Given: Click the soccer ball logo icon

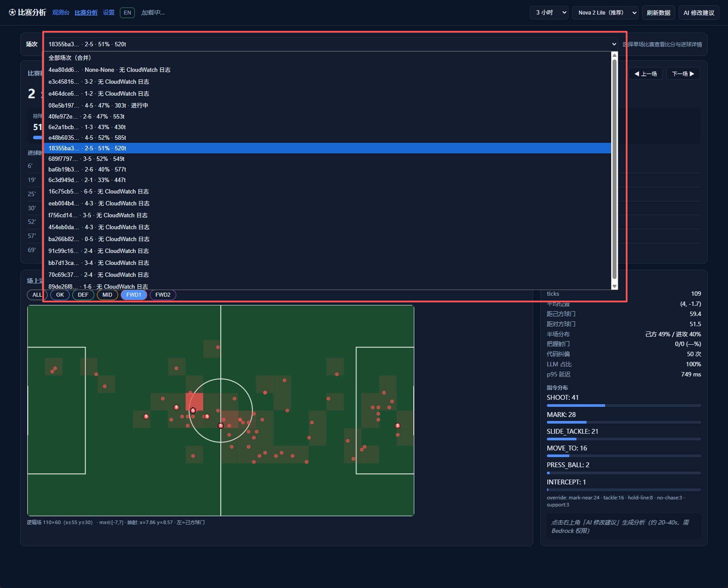Looking at the screenshot, I should (12, 12).
